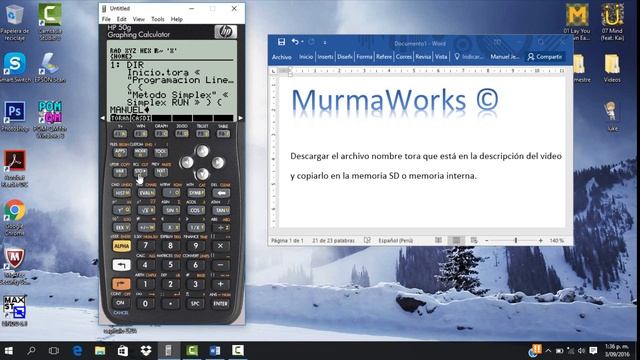
Task: Click the zoom in plus button in Word
Action: 540,241
